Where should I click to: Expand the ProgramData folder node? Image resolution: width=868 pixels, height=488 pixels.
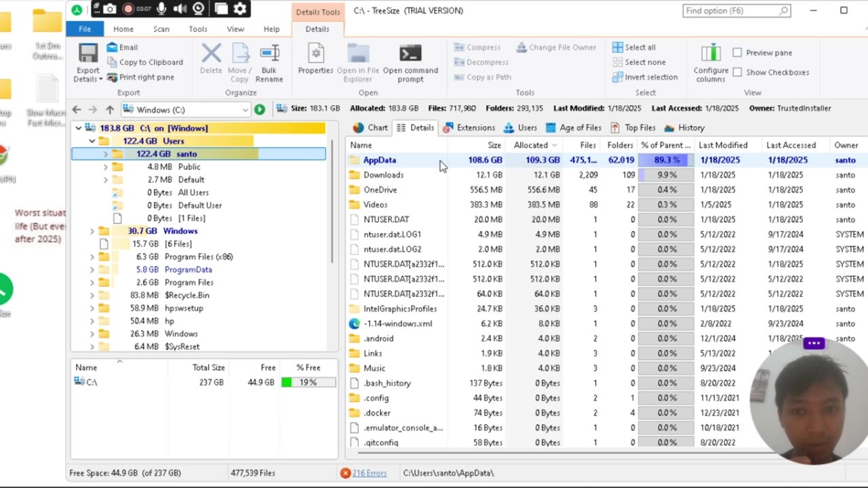(92, 270)
